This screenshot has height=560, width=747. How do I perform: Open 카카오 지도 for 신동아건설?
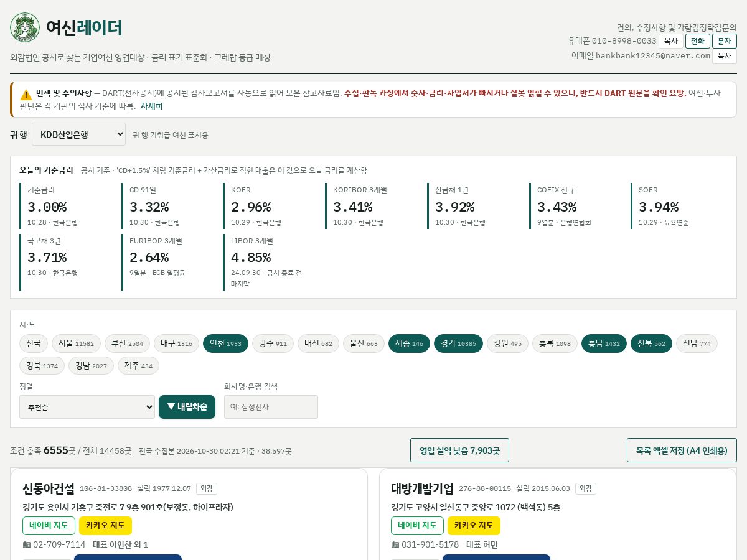[105, 526]
